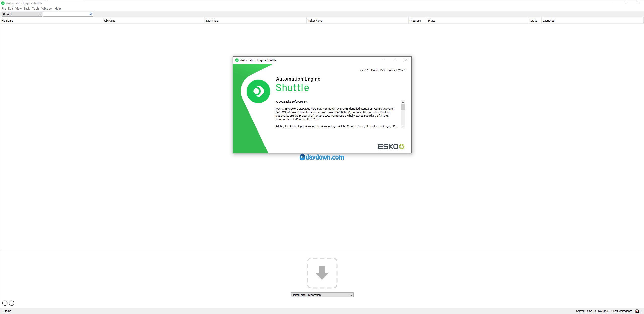Click the minus remove-ticket icon
The width and height of the screenshot is (644, 314).
12,303
